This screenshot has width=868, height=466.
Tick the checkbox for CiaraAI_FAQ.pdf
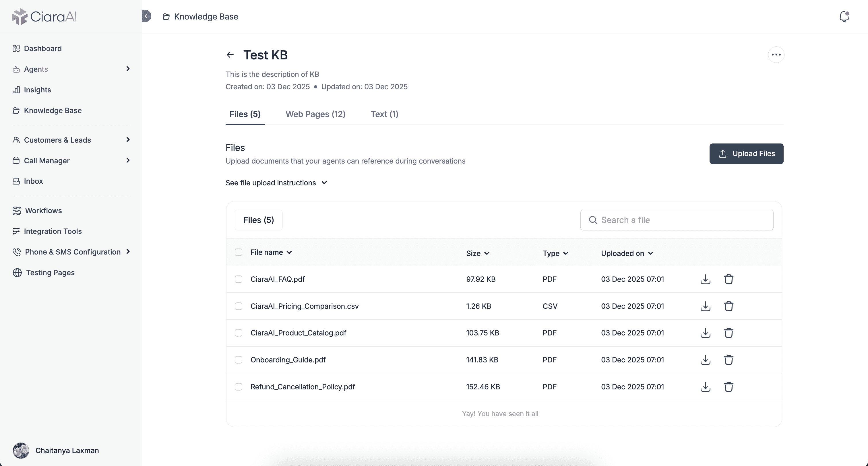(239, 279)
